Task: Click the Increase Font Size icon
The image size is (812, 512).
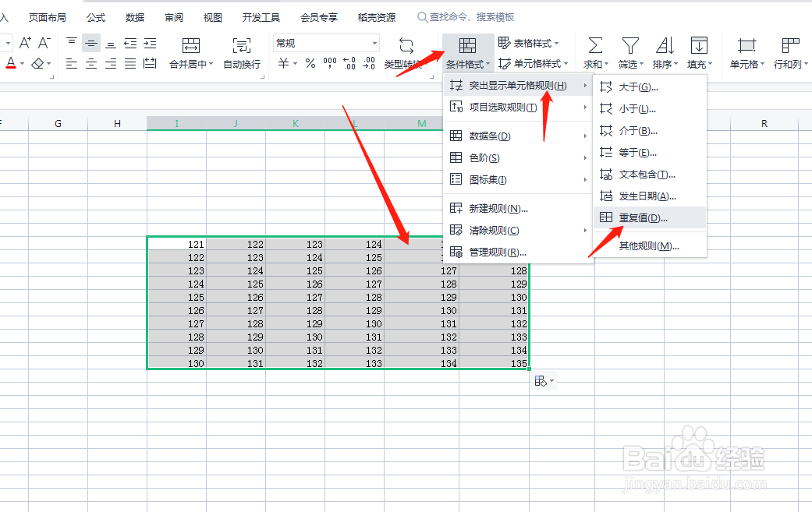Action: click(x=25, y=43)
